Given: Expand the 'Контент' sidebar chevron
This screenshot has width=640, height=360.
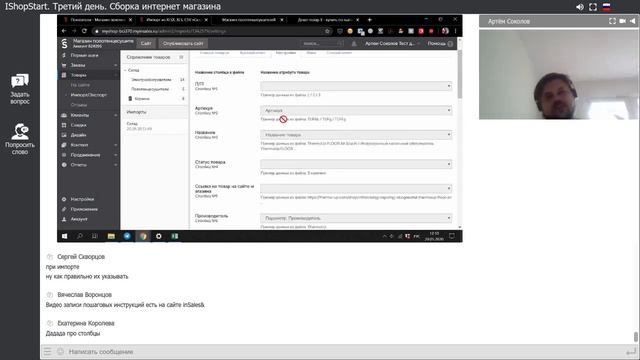Looking at the screenshot, I should click(116, 145).
